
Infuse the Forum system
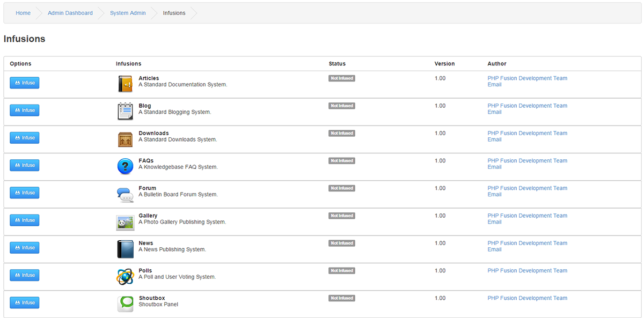(x=24, y=193)
